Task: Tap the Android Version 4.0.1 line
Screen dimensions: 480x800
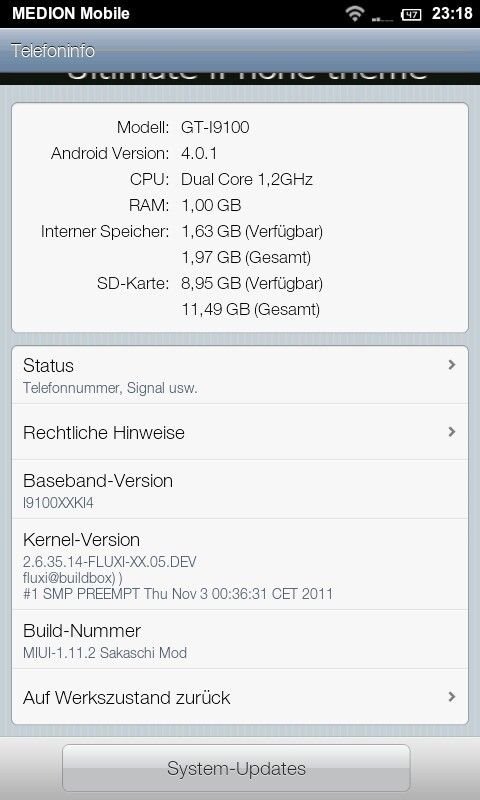Action: (x=134, y=153)
